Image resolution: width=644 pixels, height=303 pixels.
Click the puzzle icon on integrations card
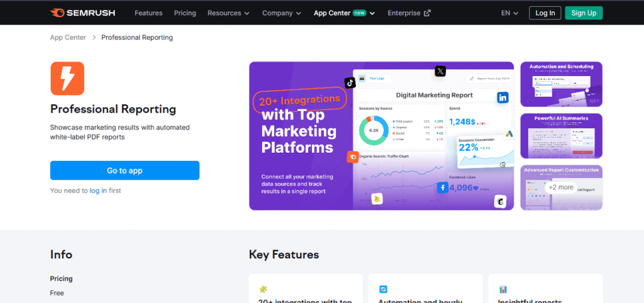point(263,289)
